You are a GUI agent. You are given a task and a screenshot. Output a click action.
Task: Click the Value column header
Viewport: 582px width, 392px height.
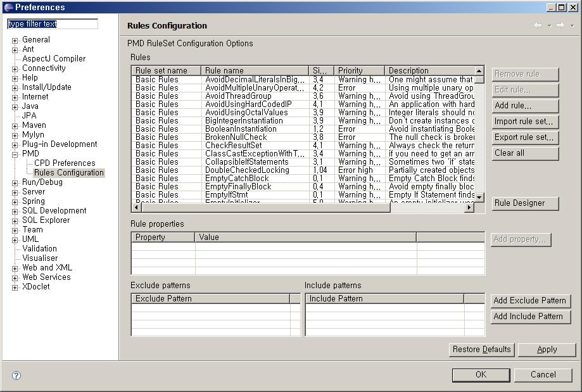[x=305, y=237]
